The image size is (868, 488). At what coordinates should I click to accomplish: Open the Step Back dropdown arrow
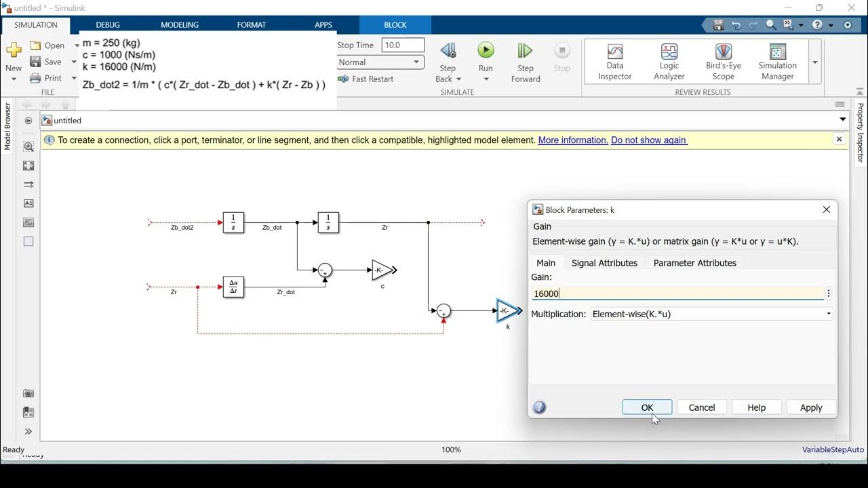click(459, 79)
